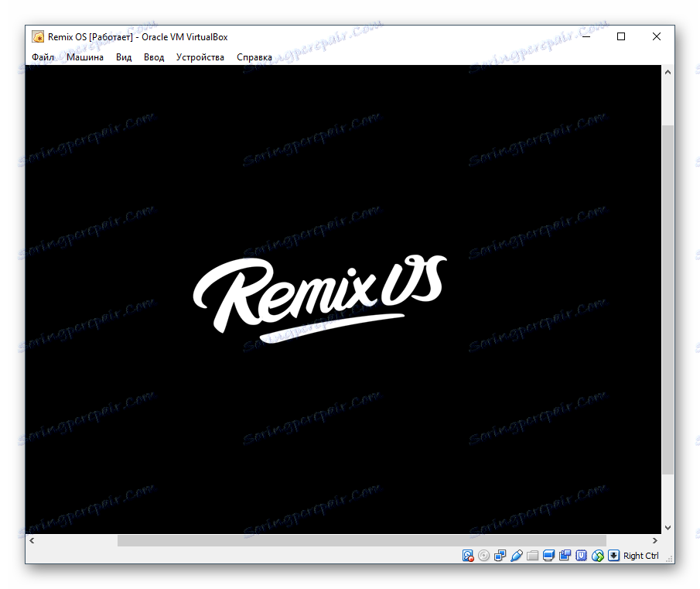The height and width of the screenshot is (589, 700).
Task: Open the network adapters status icon
Action: coord(500,556)
